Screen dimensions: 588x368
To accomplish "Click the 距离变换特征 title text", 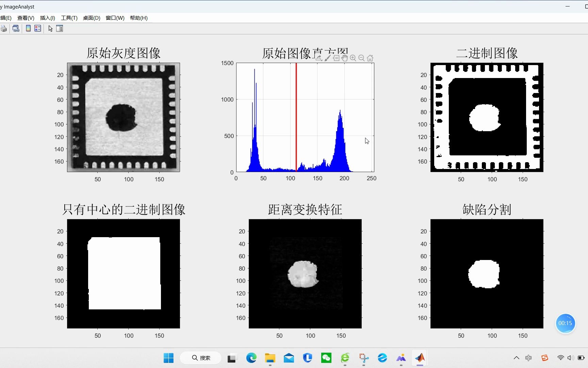I will coord(305,209).
